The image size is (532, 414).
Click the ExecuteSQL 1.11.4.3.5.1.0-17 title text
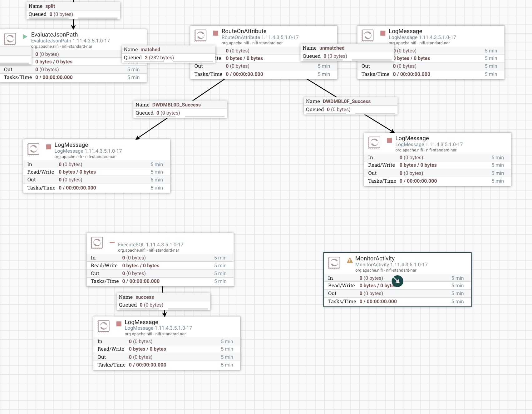pos(150,245)
